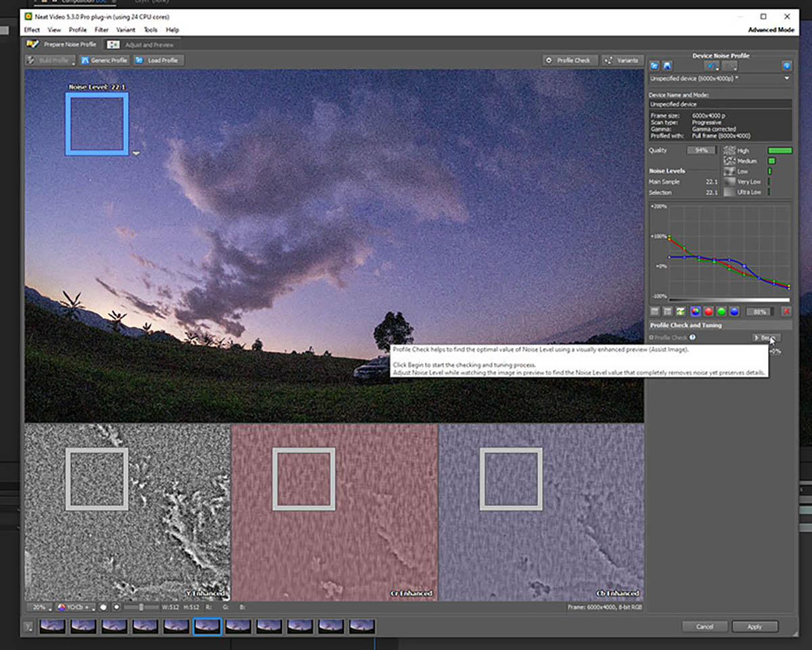Open the YCrCb color space dropdown

click(x=75, y=607)
